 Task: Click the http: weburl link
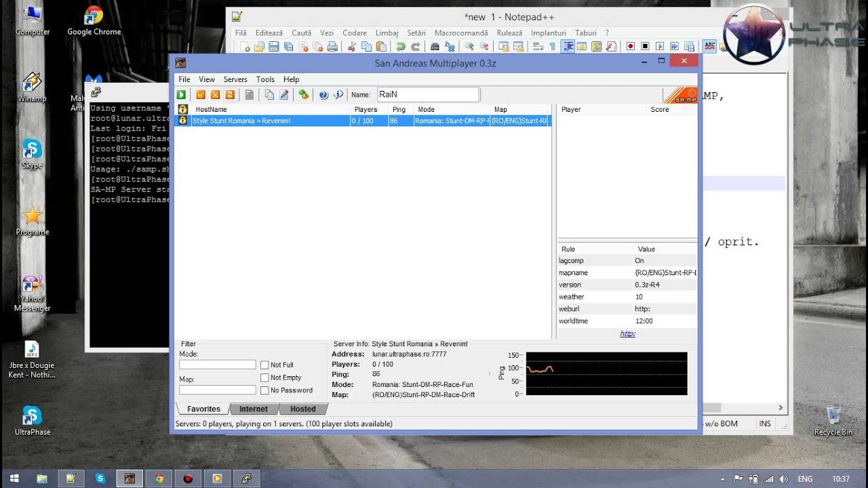pos(627,333)
